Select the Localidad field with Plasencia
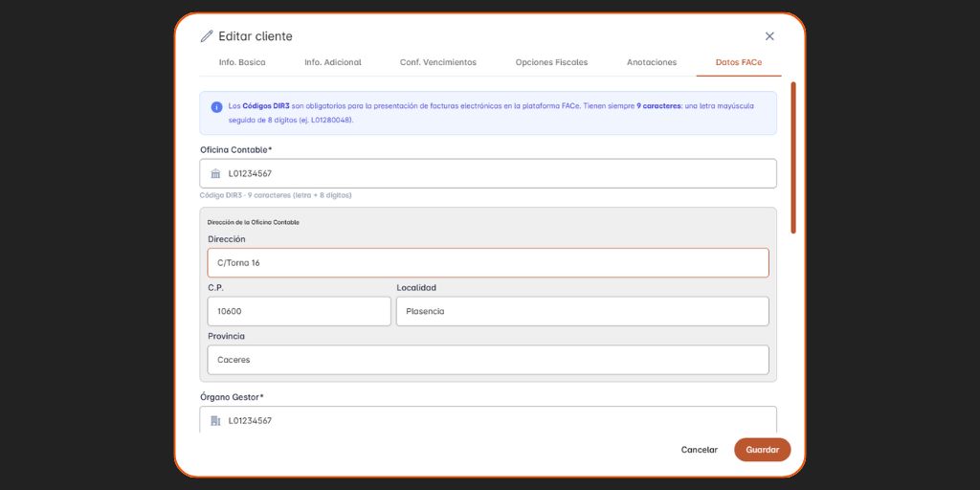Image resolution: width=980 pixels, height=490 pixels. (582, 311)
